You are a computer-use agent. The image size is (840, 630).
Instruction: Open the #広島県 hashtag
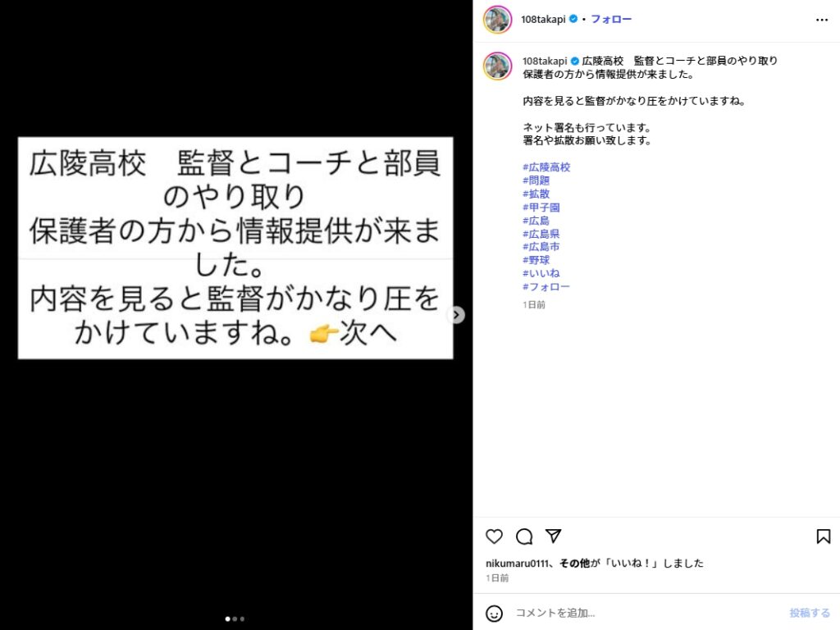tap(541, 234)
